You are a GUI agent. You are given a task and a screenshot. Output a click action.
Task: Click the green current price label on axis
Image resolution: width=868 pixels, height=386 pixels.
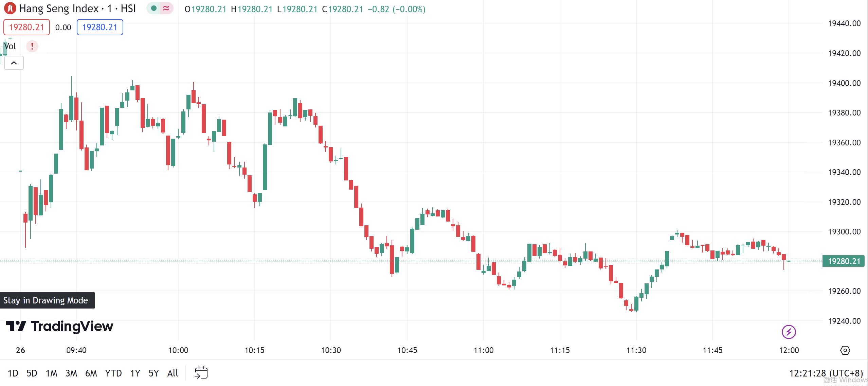coord(843,261)
